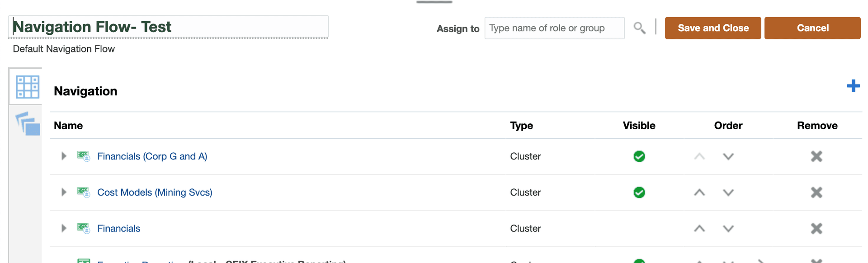
Task: Toggle visibility for the Executive Reporting row
Action: [x=639, y=261]
